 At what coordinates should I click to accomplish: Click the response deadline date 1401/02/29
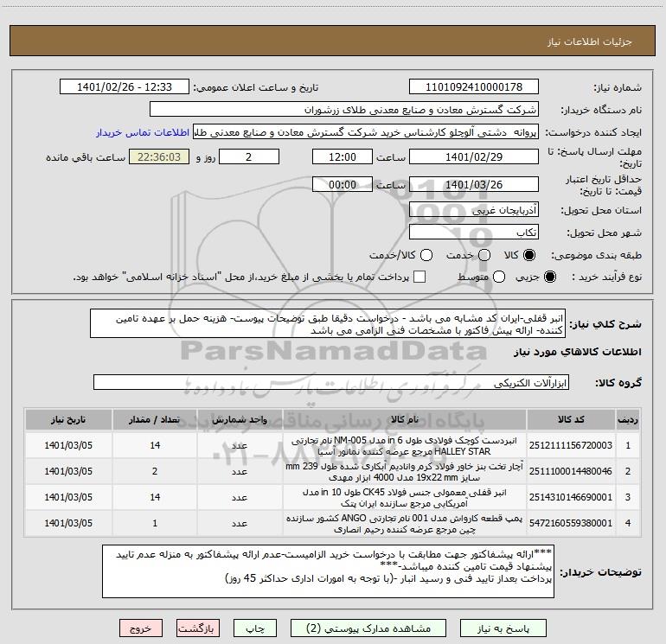(474, 156)
